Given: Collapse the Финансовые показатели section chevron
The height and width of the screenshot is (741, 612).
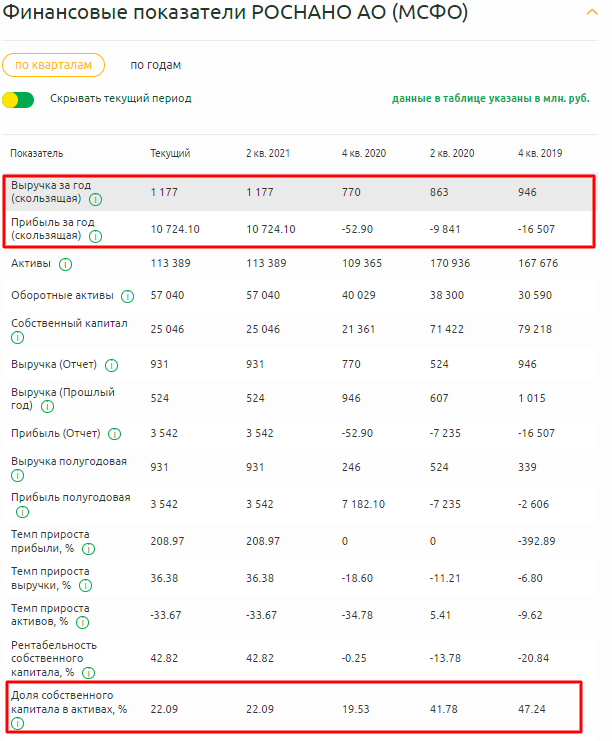Looking at the screenshot, I should 592,12.
